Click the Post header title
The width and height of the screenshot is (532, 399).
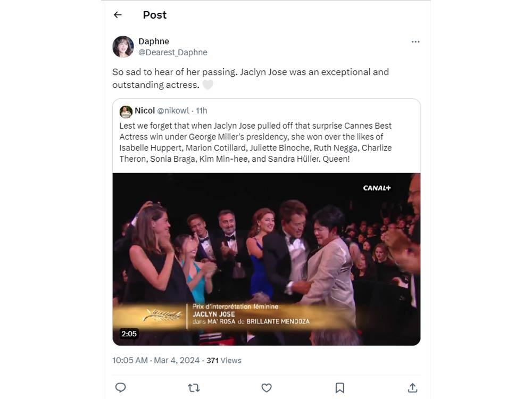point(154,15)
